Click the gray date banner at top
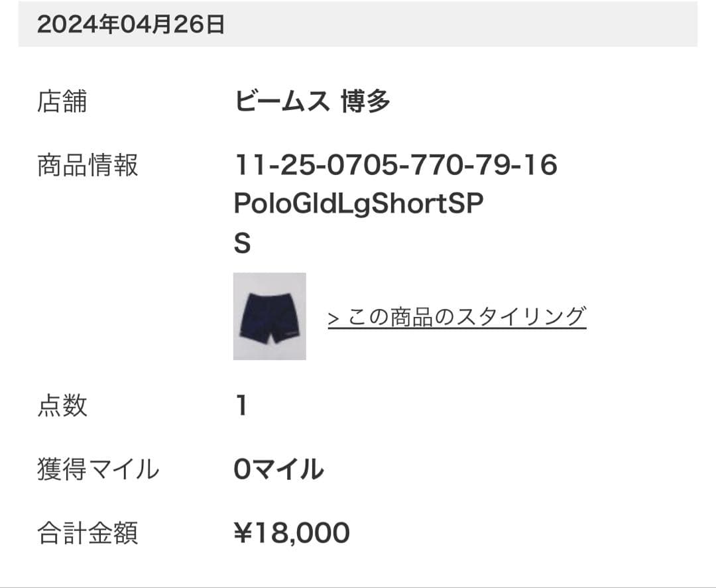The width and height of the screenshot is (716, 588). (x=358, y=25)
